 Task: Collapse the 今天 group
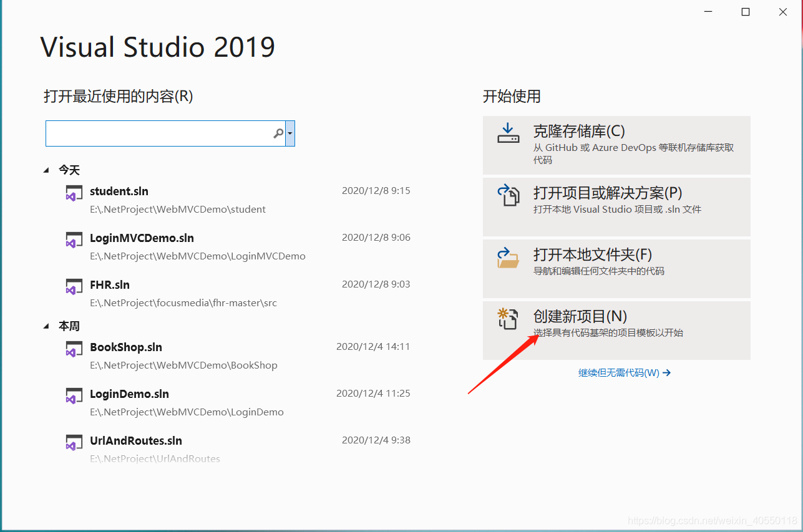click(x=46, y=170)
